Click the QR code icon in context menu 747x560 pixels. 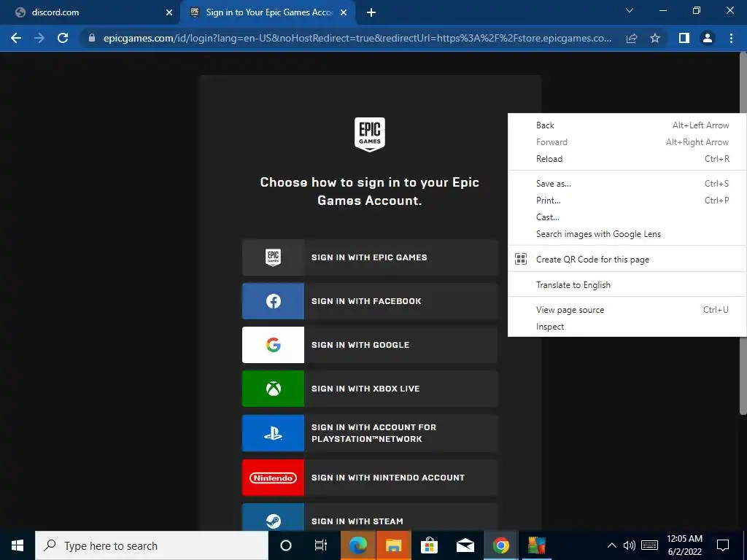521,259
